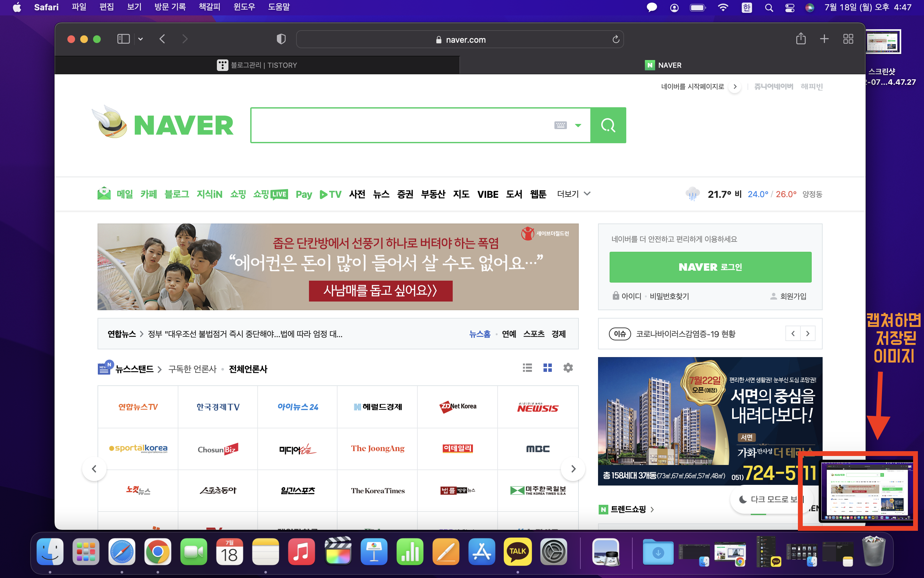The width and height of the screenshot is (924, 578).
Task: Switch newsstand to grid view
Action: pyautogui.click(x=548, y=368)
